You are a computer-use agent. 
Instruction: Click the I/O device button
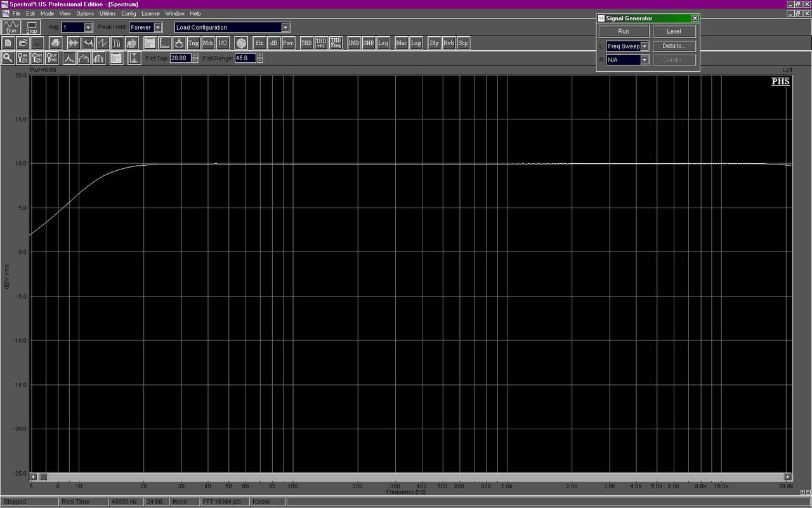(223, 43)
